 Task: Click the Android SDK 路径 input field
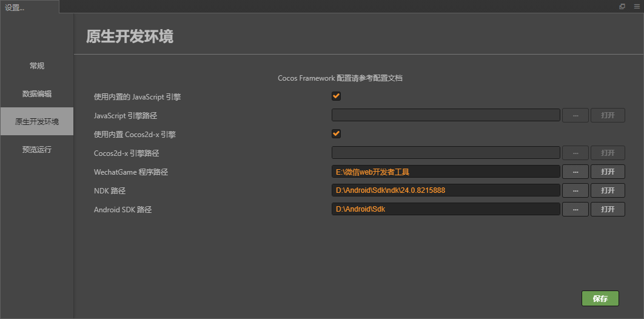[x=446, y=209]
